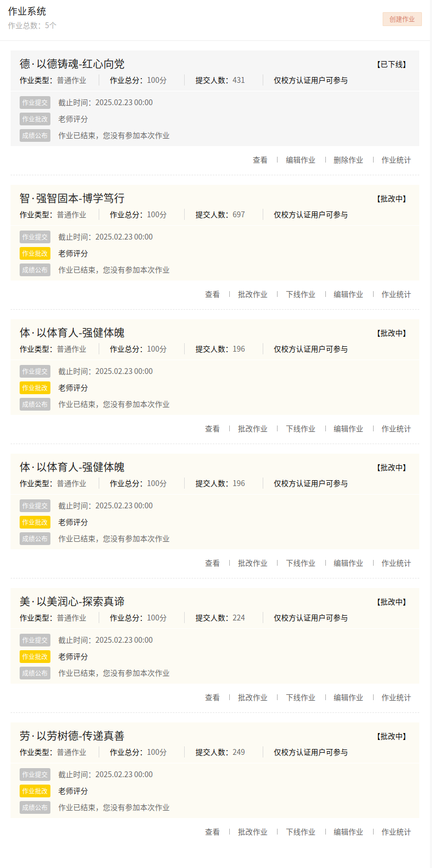The width and height of the screenshot is (432, 868).
Task: Click yellow 作业批改 tag in 智·强智固本-博学笃行
Action: (x=35, y=253)
